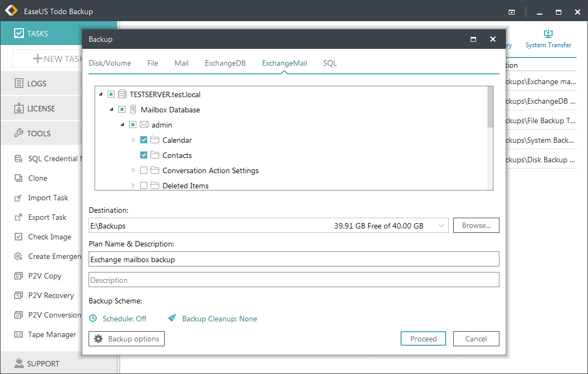The width and height of the screenshot is (588, 374).
Task: Uncheck the Contacts folder checkbox
Action: click(x=143, y=155)
